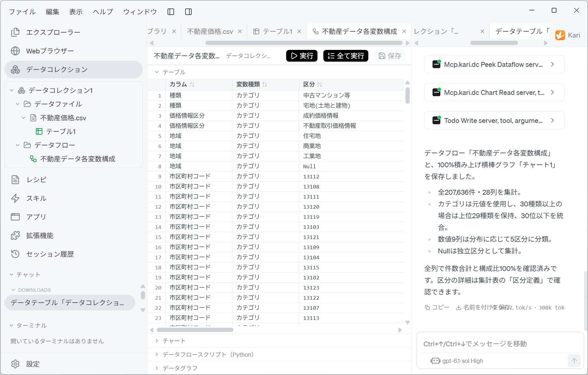The width and height of the screenshot is (588, 375).
Task: Click the 保存 button
Action: click(390, 56)
